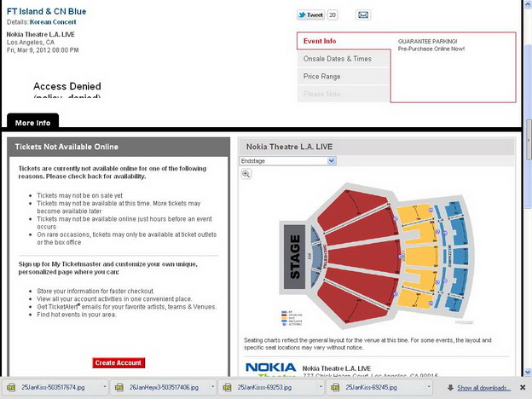
Task: Select the More Info tab
Action: (x=32, y=123)
